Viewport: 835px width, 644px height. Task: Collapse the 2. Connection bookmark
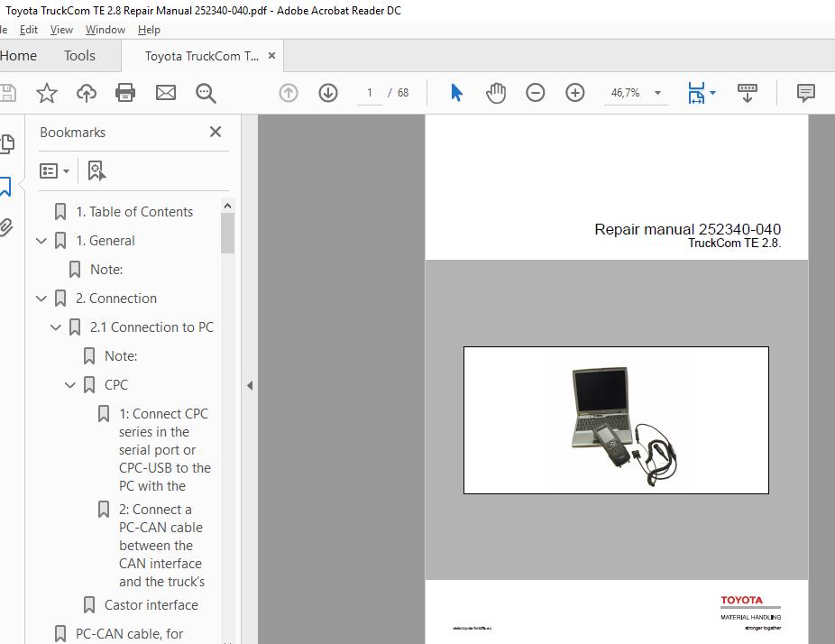point(41,299)
